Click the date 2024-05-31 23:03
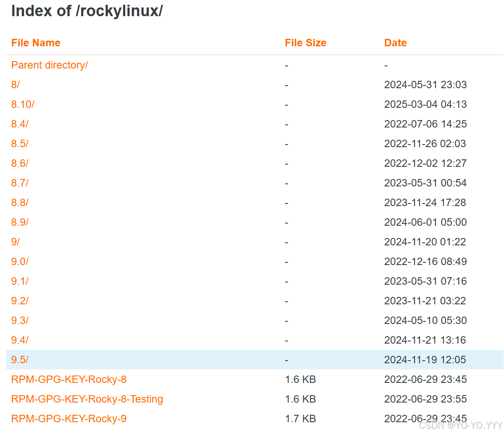 click(425, 85)
